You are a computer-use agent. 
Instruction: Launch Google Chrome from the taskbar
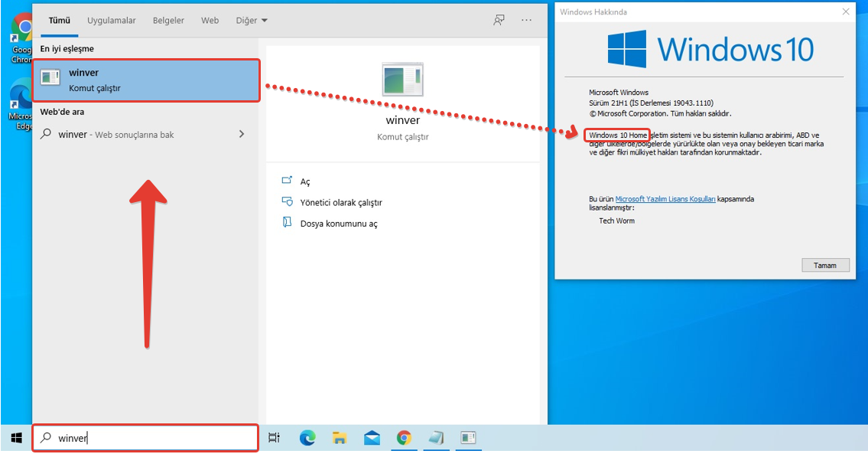coord(404,438)
